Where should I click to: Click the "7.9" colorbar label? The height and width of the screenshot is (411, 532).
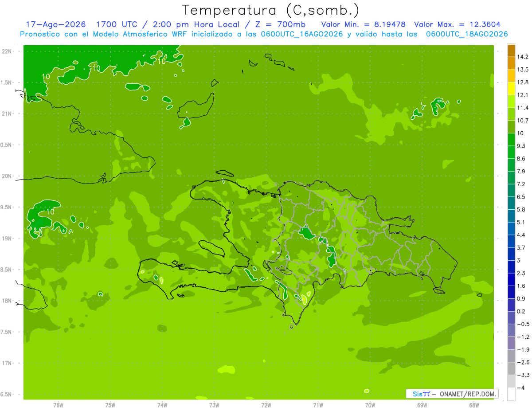pyautogui.click(x=521, y=172)
